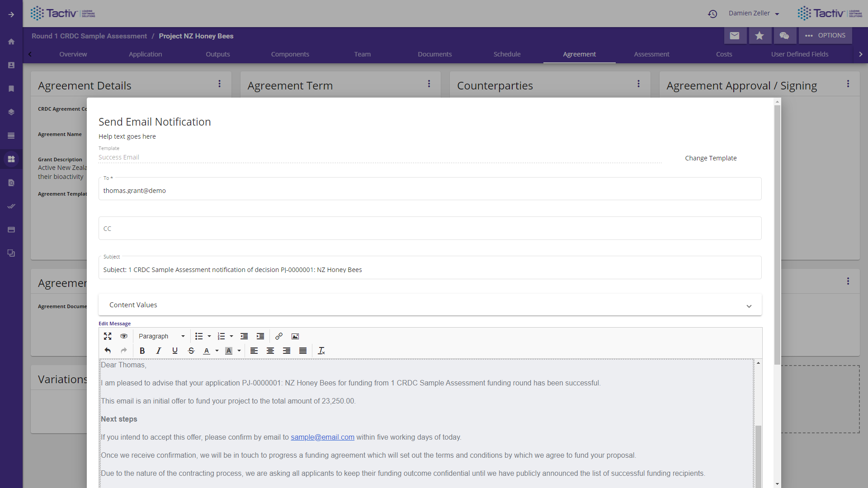Image resolution: width=868 pixels, height=488 pixels.
Task: Insert an image into the message
Action: tap(295, 336)
